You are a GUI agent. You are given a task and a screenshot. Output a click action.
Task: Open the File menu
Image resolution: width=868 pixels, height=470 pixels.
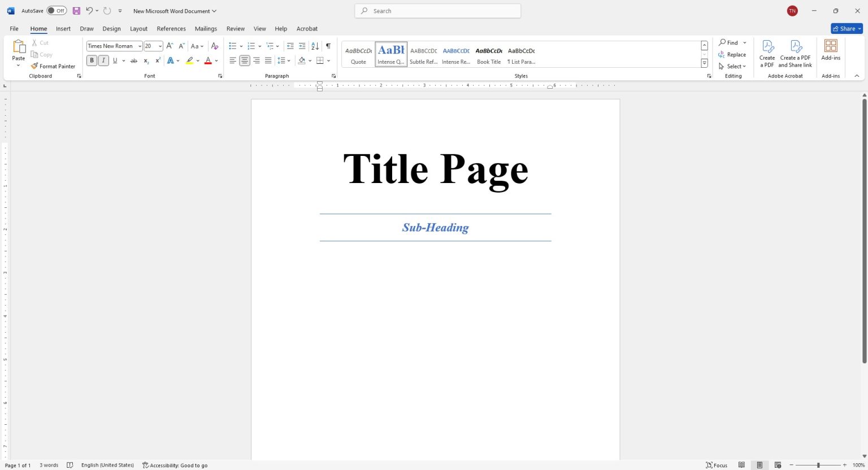click(14, 29)
